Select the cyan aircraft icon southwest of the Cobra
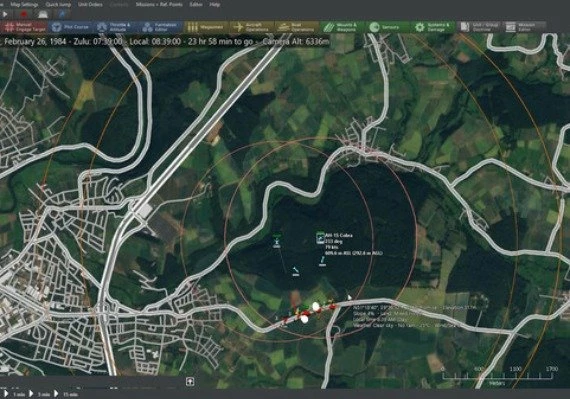 coord(296,271)
